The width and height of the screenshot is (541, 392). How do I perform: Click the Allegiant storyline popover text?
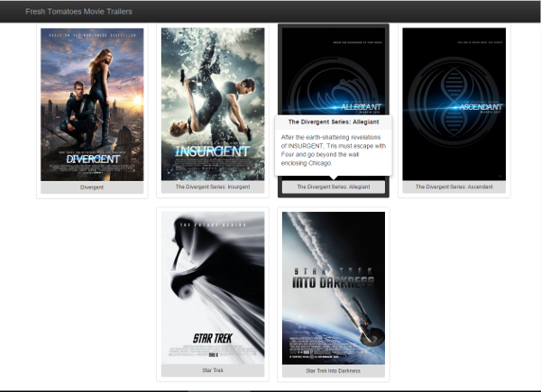(x=334, y=150)
